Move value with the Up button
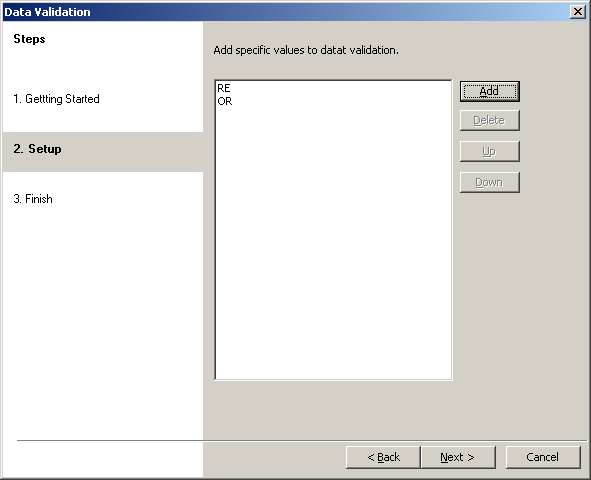Viewport: 591px width, 480px height. (490, 151)
